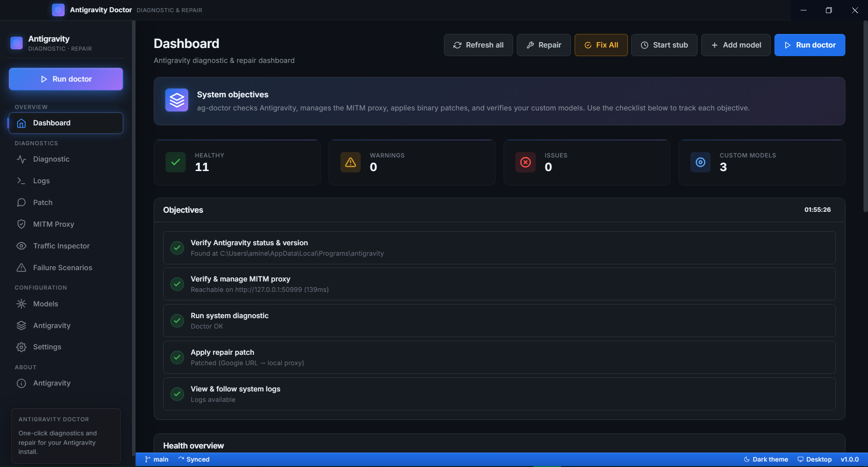Screen dimensions: 868x467
Task: Click the Traffic Inspector eye icon
Action: click(21, 246)
